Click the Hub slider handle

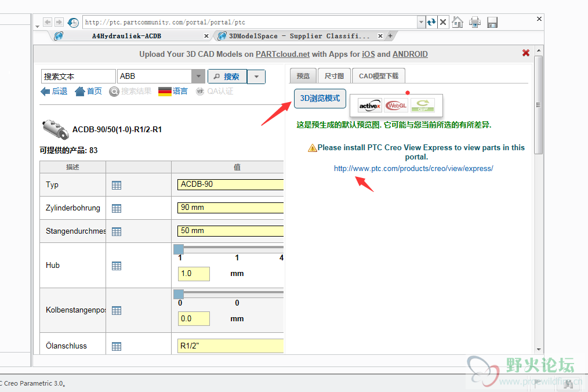(x=179, y=249)
